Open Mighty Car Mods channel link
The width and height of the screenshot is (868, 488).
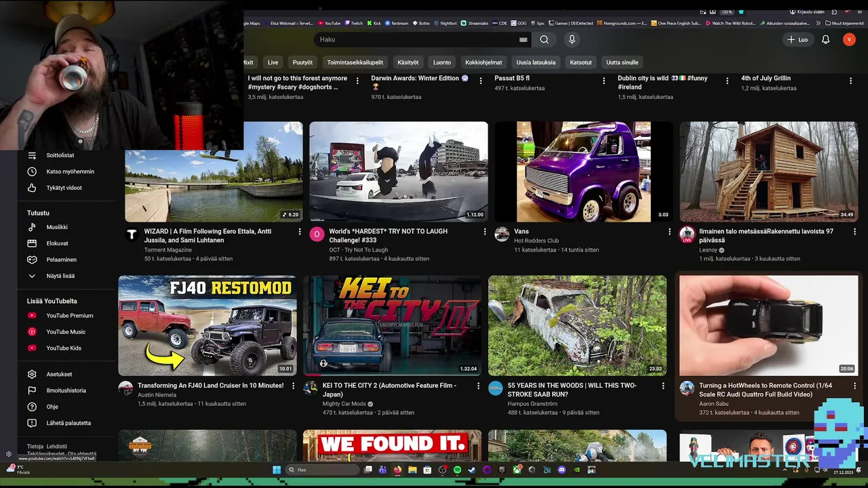pos(344,404)
